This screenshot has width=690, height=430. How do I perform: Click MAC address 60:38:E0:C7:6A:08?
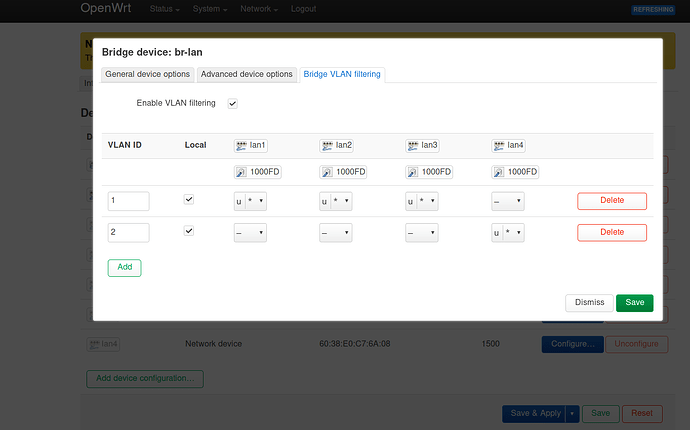(355, 344)
